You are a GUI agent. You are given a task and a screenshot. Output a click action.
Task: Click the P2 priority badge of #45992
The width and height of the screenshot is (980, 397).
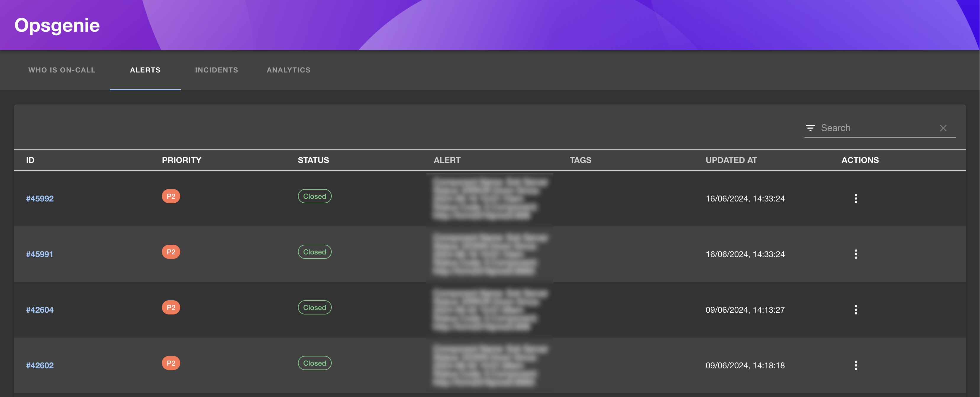(x=171, y=196)
